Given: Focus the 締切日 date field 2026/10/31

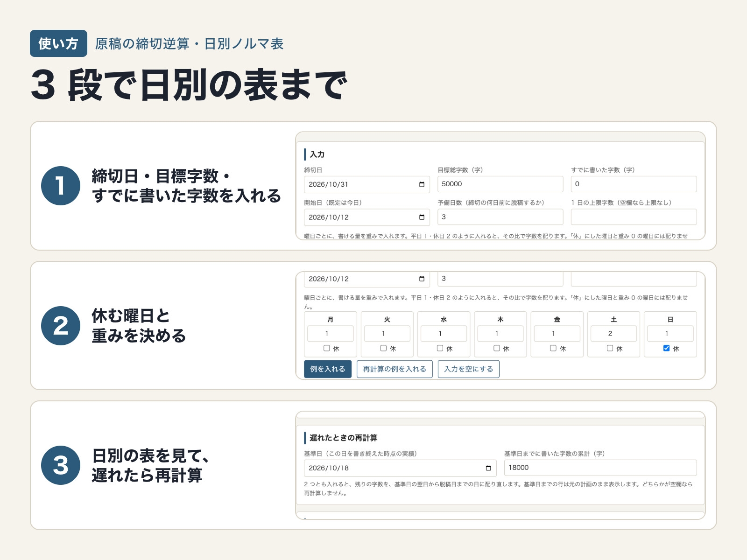Looking at the screenshot, I should pos(367,184).
